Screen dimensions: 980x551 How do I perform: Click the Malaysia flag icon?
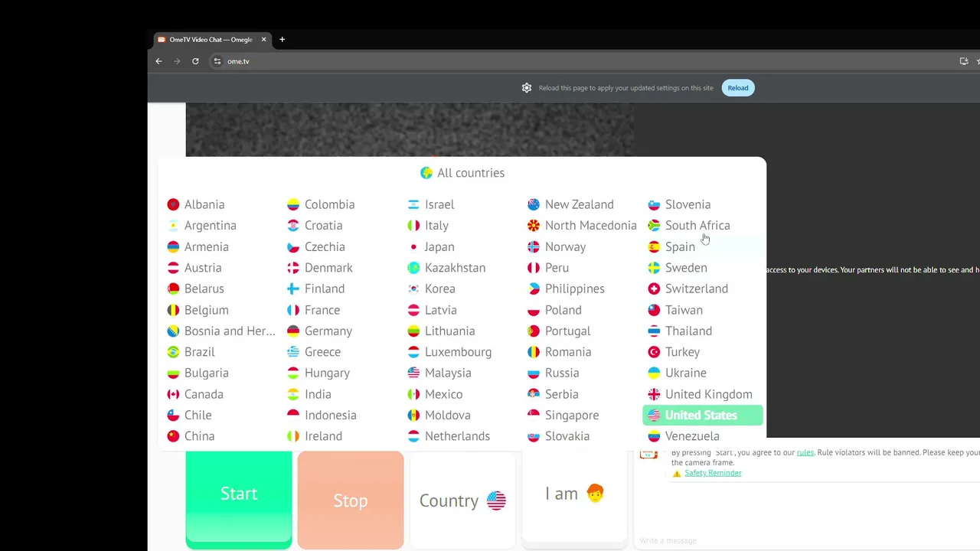coord(413,373)
